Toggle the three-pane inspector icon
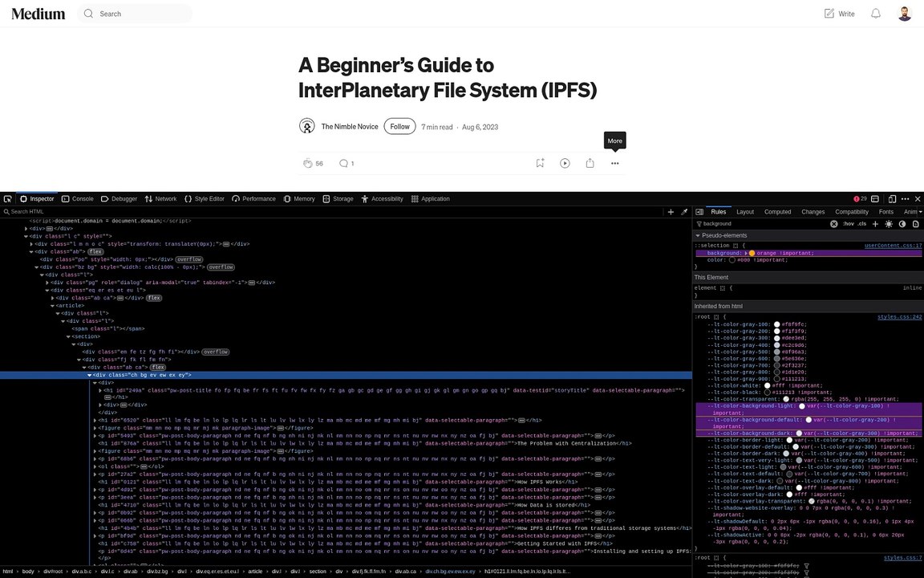924x578 pixels. 699,212
